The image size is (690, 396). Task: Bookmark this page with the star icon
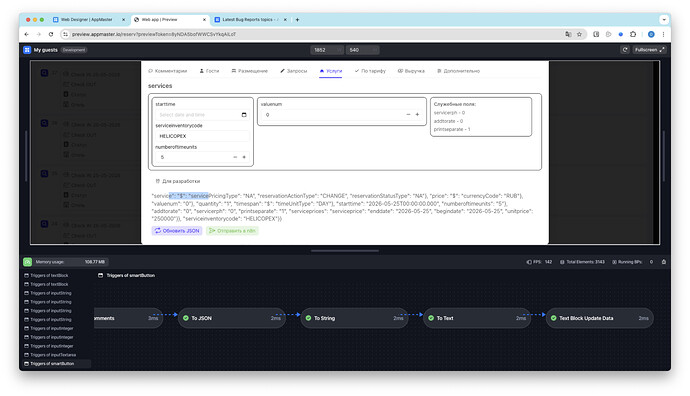coord(580,34)
